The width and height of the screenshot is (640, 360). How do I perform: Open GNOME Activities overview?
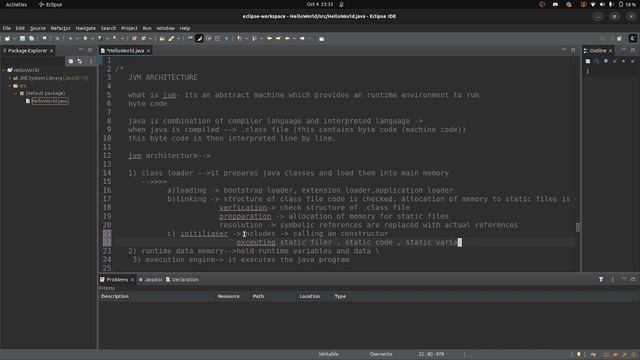(x=16, y=4)
